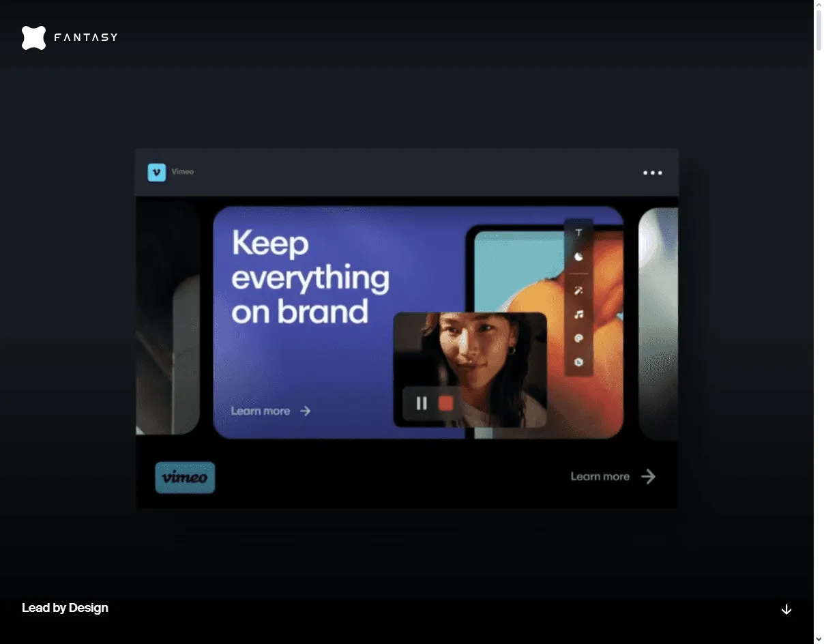Click the arrow beside the banner's Learn more
Image resolution: width=824 pixels, height=644 pixels.
(x=306, y=411)
